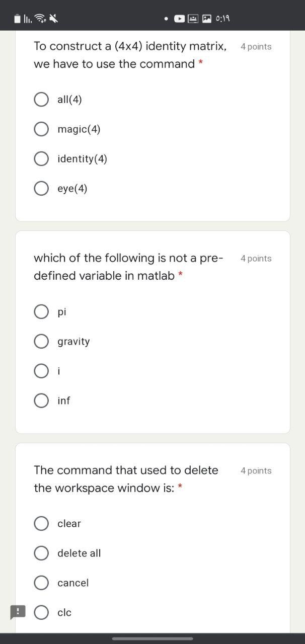This screenshot has height=644, width=305.
Task: Choose clc as the delete workspace command
Action: (x=41, y=612)
